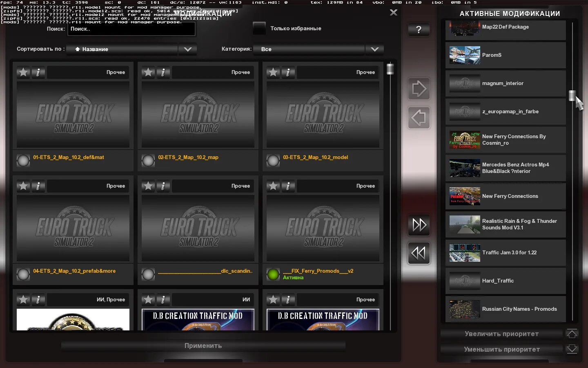
Task: Open the Категория Все dropdown arrow
Action: 375,49
